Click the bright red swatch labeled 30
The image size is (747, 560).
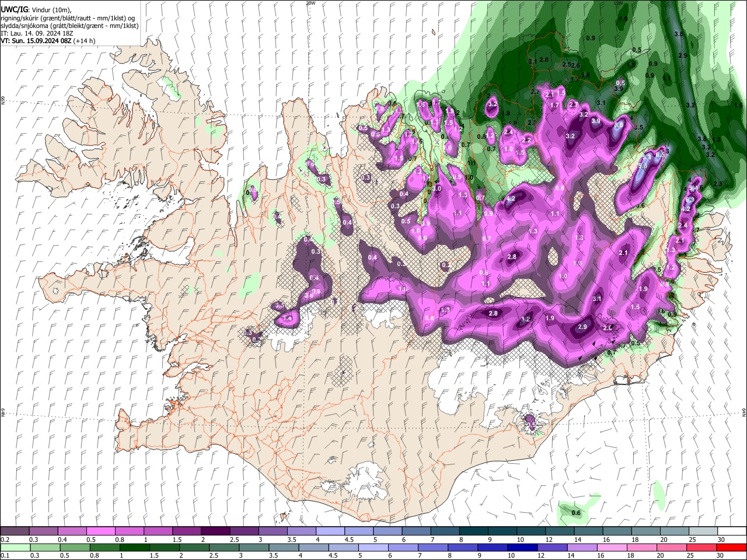(731, 548)
